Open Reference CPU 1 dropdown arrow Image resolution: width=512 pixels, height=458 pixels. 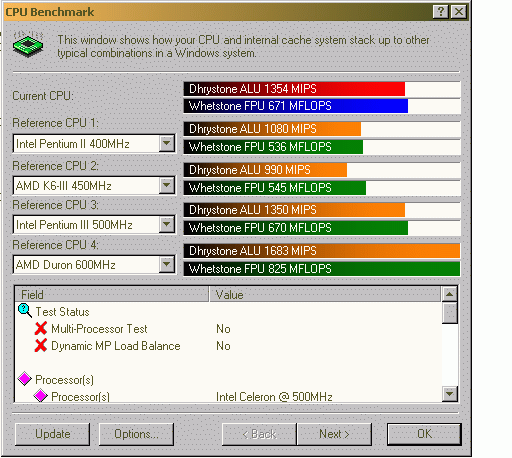167,144
